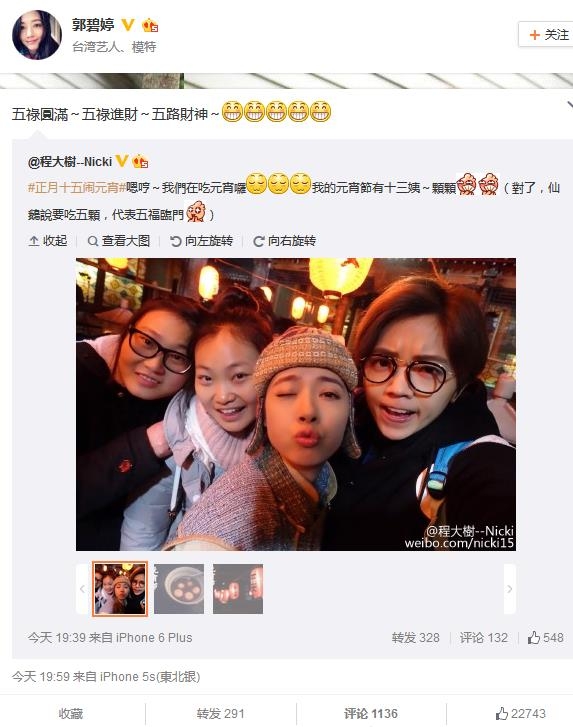573x727 pixels.
Task: Open 郭碧婷's profile avatar
Action: (37, 35)
